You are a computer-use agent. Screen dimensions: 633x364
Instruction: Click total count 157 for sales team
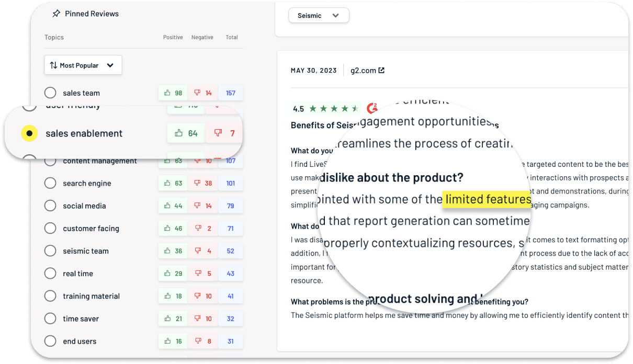coord(231,93)
